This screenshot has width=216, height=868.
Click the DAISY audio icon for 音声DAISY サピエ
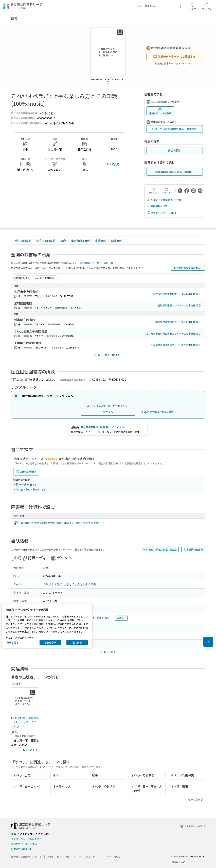[x=16, y=523]
